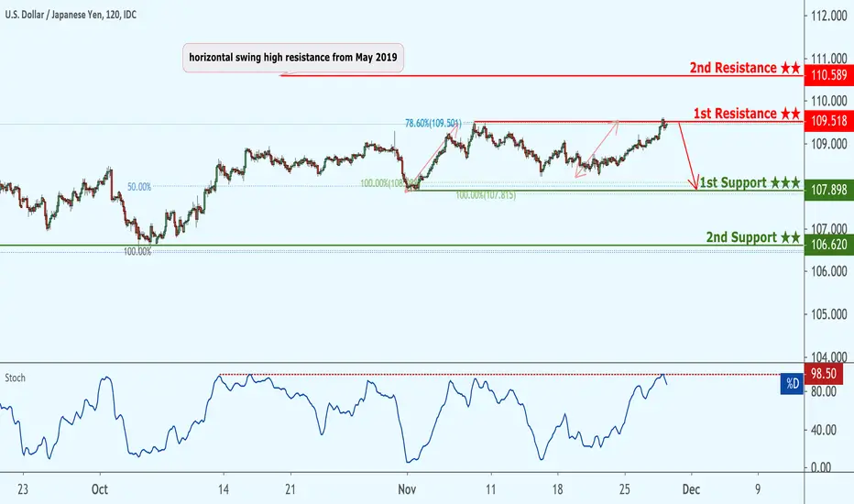Click the 111.000 price axis value
854x504 pixels.
pos(829,59)
